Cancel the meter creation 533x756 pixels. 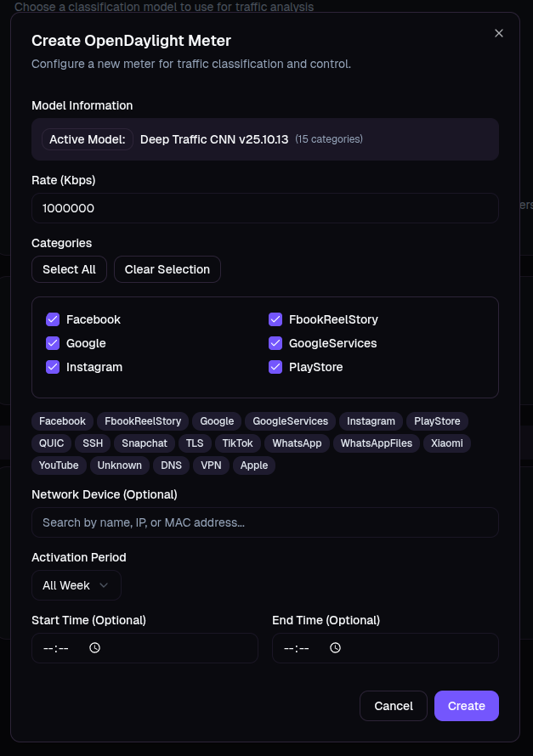click(393, 706)
